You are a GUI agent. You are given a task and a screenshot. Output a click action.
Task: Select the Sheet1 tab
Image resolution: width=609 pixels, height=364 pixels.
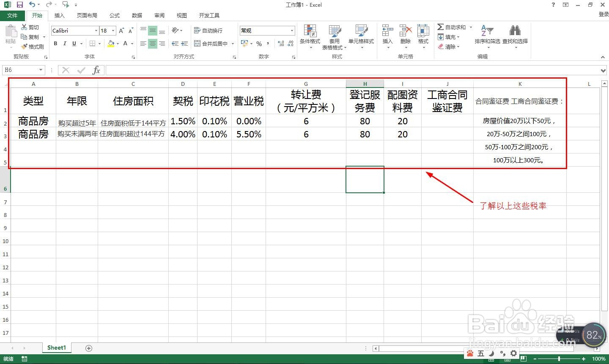(x=57, y=348)
